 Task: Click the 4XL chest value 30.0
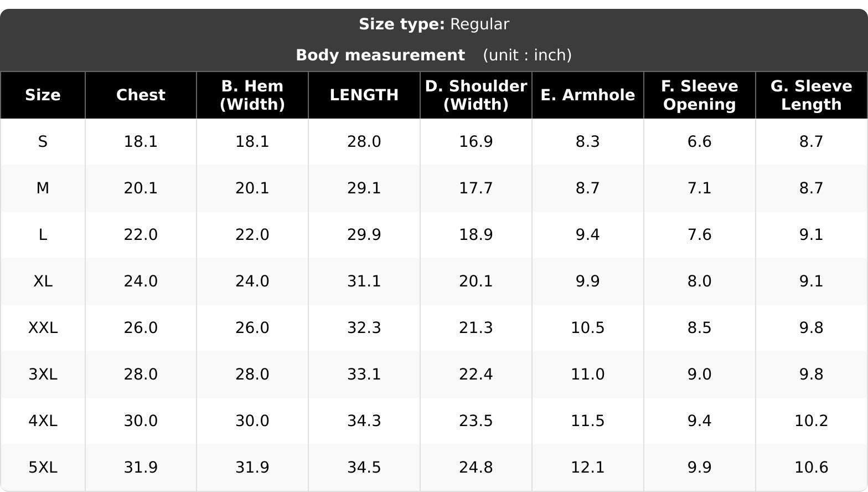[x=141, y=421]
